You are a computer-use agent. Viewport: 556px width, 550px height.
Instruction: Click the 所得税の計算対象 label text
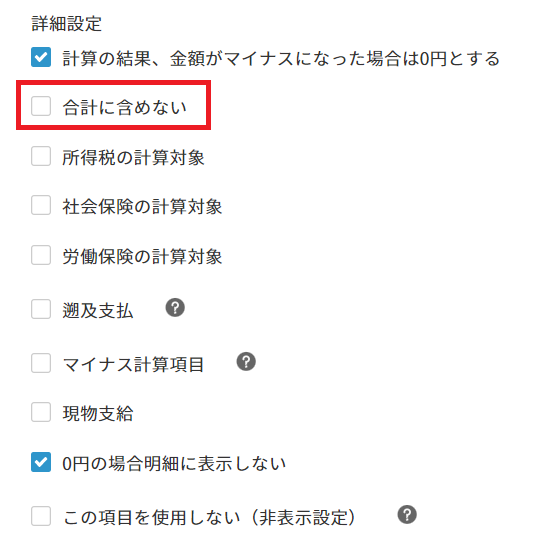(133, 157)
